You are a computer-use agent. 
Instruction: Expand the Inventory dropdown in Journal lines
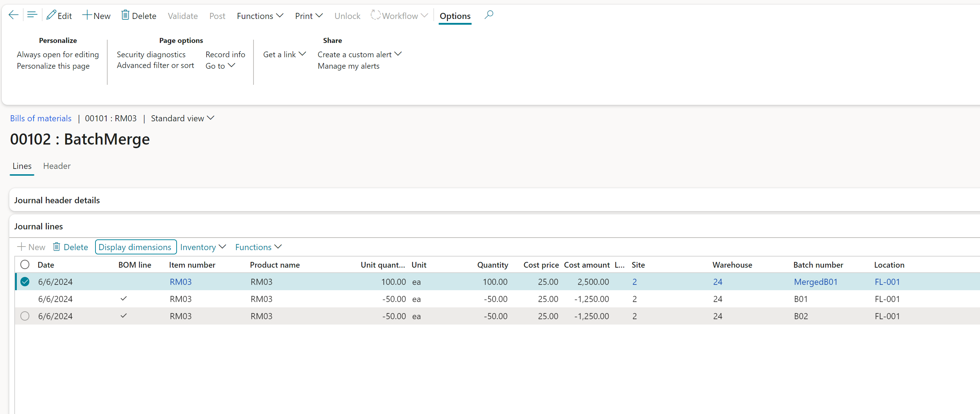click(203, 247)
